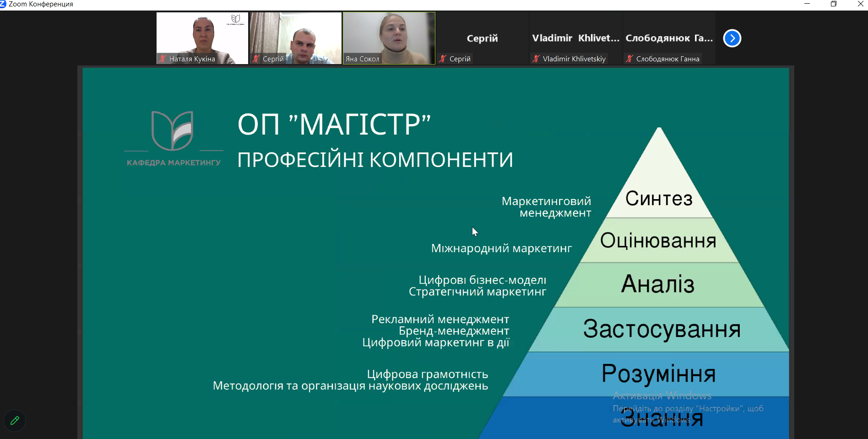Restore down the Zoom window

pyautogui.click(x=834, y=4)
